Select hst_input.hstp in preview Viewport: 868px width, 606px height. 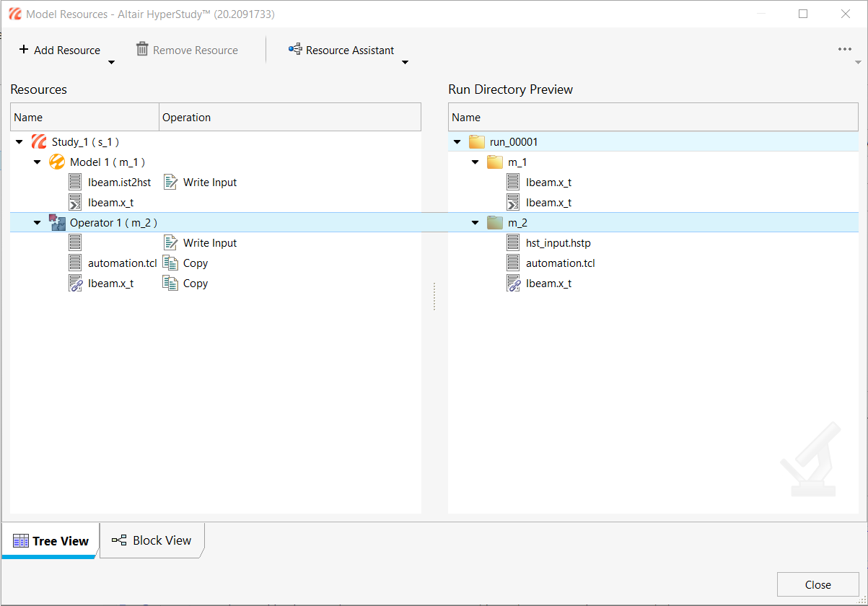[558, 243]
